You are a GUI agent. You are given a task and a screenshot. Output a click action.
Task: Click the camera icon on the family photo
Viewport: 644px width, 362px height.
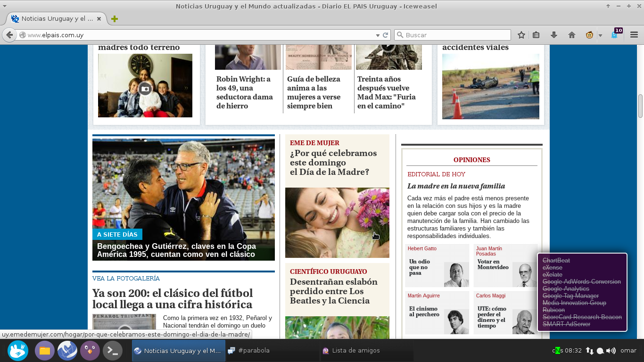[145, 89]
